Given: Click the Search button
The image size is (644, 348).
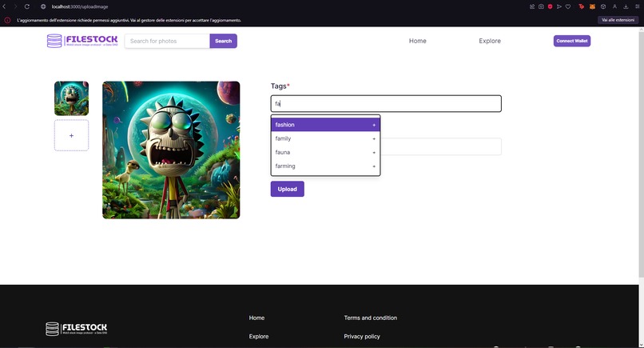Looking at the screenshot, I should pyautogui.click(x=224, y=41).
